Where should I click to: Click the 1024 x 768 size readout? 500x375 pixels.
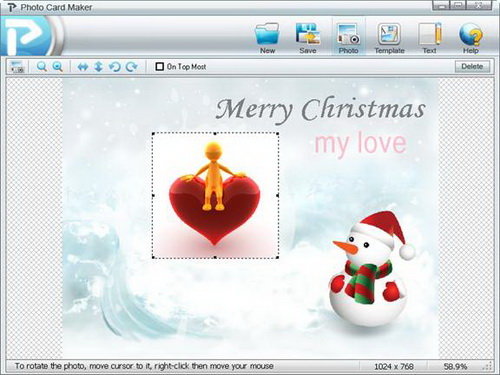coord(394,366)
